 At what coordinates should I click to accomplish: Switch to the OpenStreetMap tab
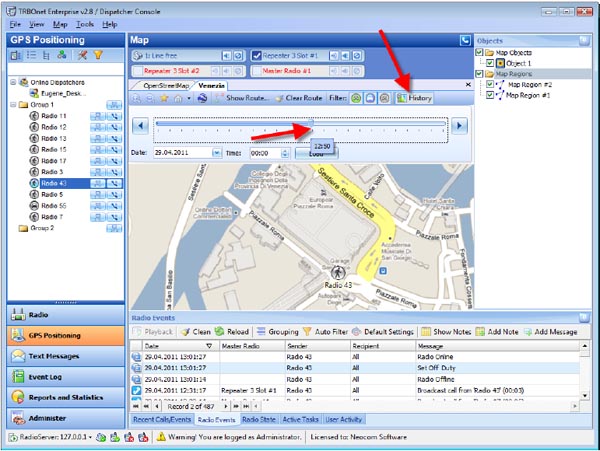tap(166, 86)
